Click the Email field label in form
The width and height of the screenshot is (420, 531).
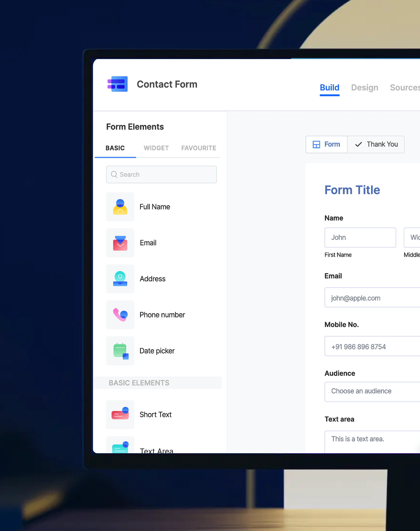pyautogui.click(x=333, y=276)
